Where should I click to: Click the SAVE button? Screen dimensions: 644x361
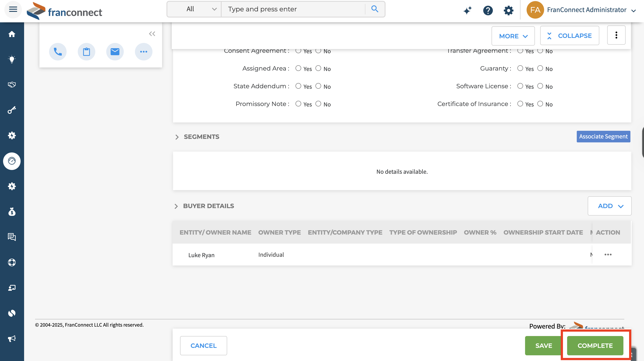tap(543, 345)
